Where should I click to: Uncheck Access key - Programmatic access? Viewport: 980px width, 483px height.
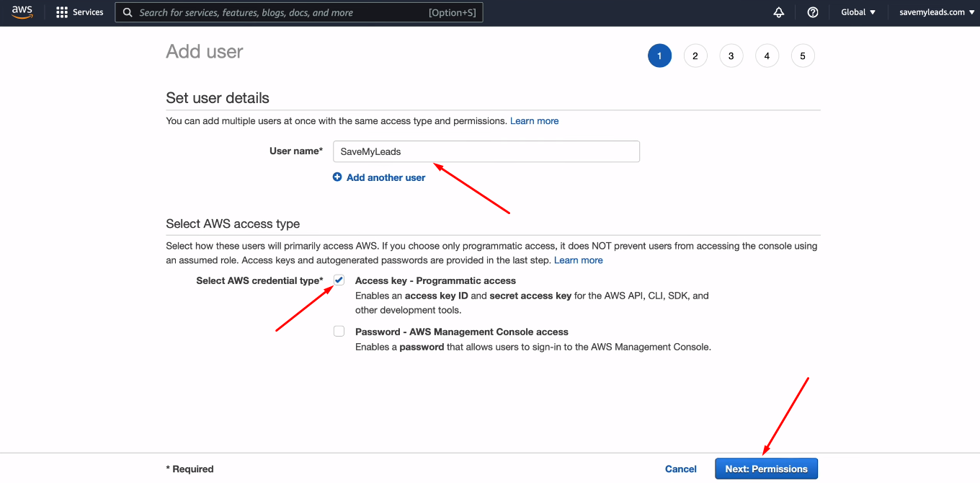pos(339,280)
